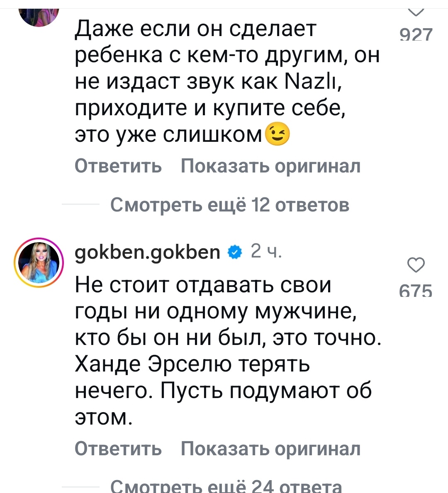Reply to gokben.gokben with Ответить
The image size is (448, 493).
(x=117, y=448)
